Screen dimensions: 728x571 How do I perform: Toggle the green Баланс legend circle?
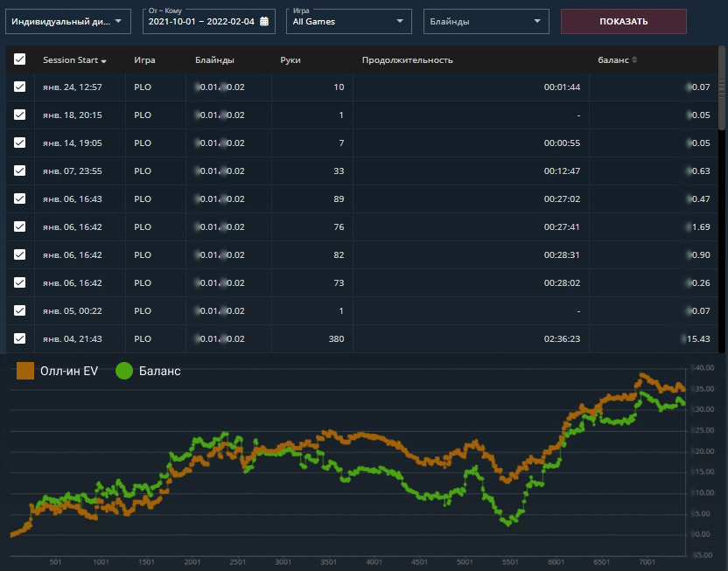point(124,371)
